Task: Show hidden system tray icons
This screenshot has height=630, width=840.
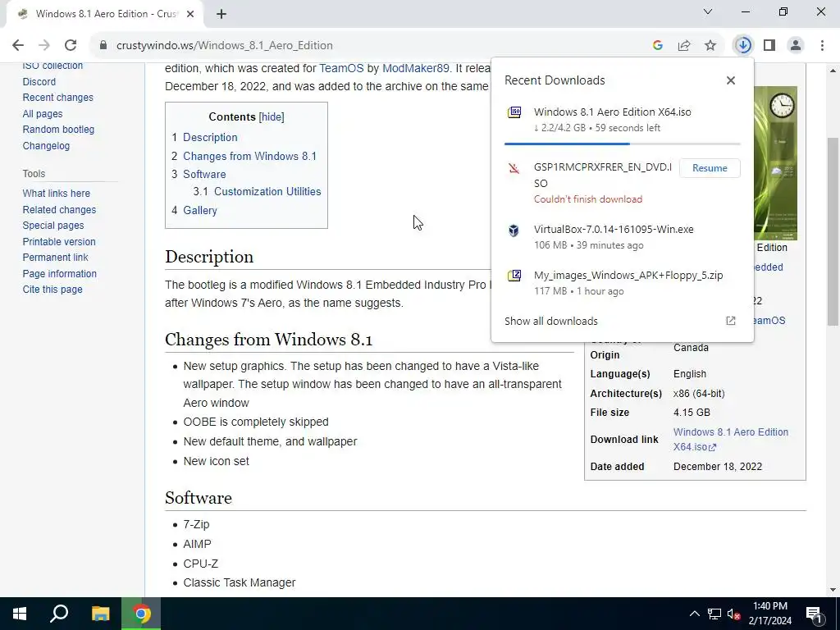Action: 694,614
